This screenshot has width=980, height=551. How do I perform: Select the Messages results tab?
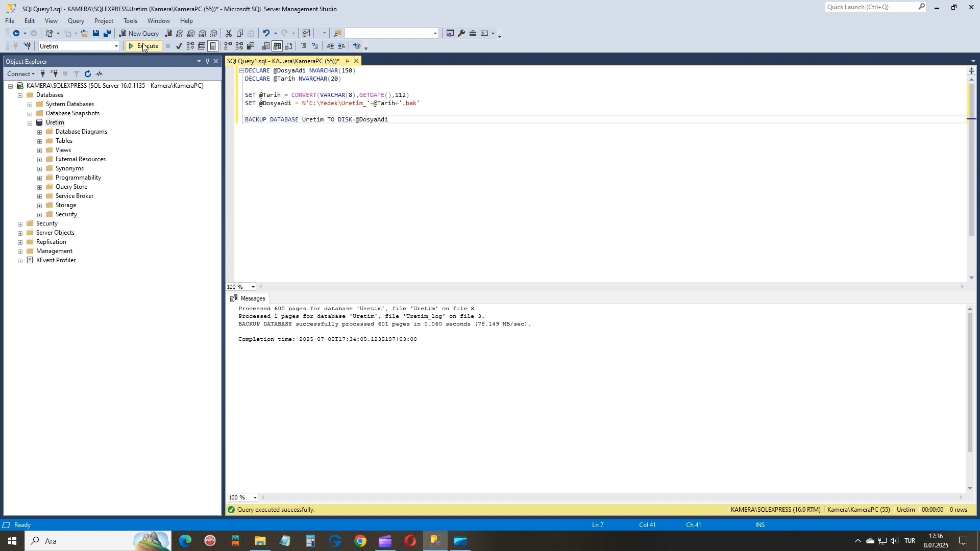click(248, 298)
